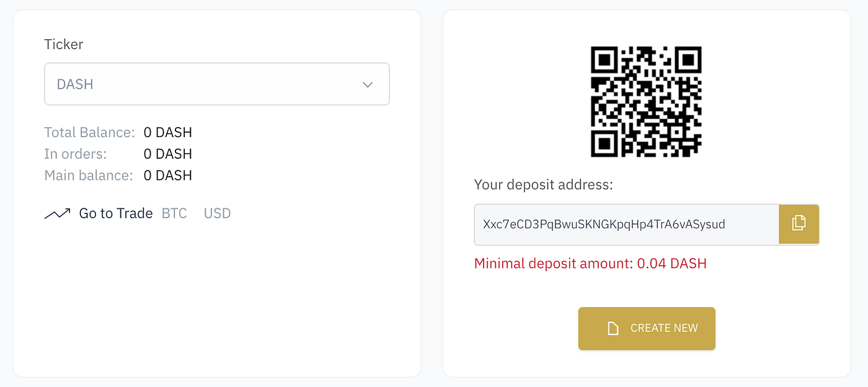This screenshot has height=387, width=868.
Task: Select the deposit address text field
Action: click(626, 224)
